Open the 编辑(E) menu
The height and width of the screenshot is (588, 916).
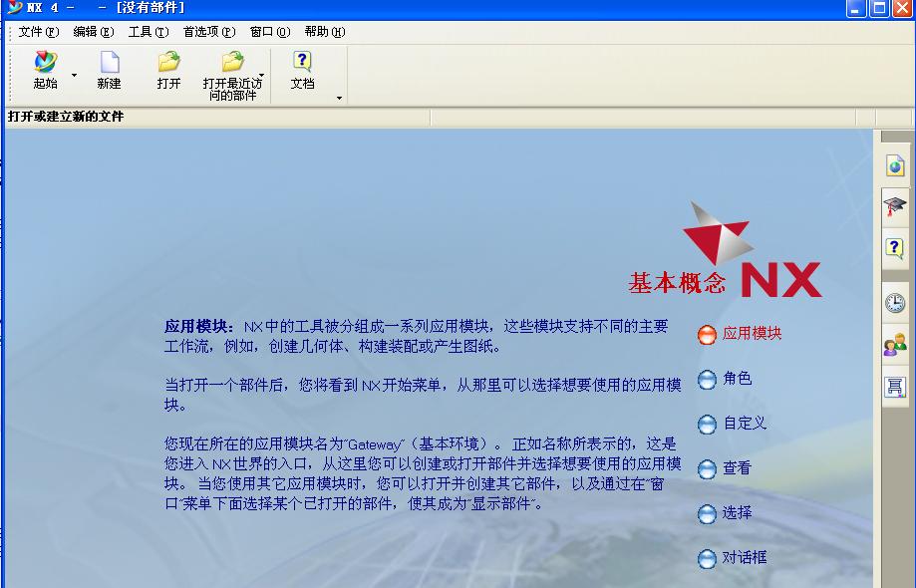click(x=94, y=32)
